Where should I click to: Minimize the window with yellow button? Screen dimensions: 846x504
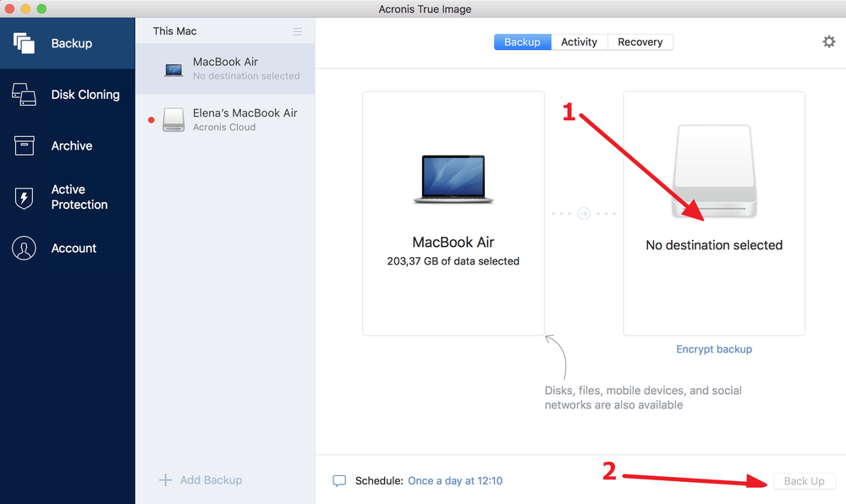coord(25,8)
